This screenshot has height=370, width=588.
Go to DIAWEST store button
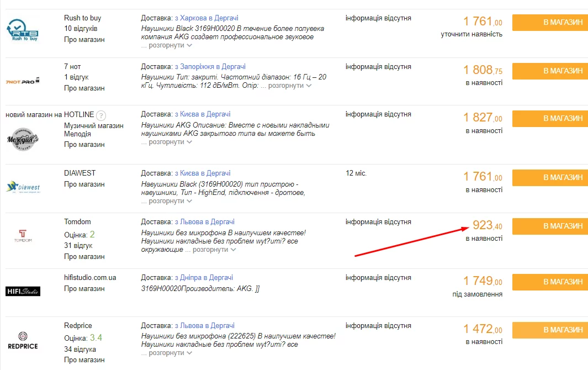(550, 177)
